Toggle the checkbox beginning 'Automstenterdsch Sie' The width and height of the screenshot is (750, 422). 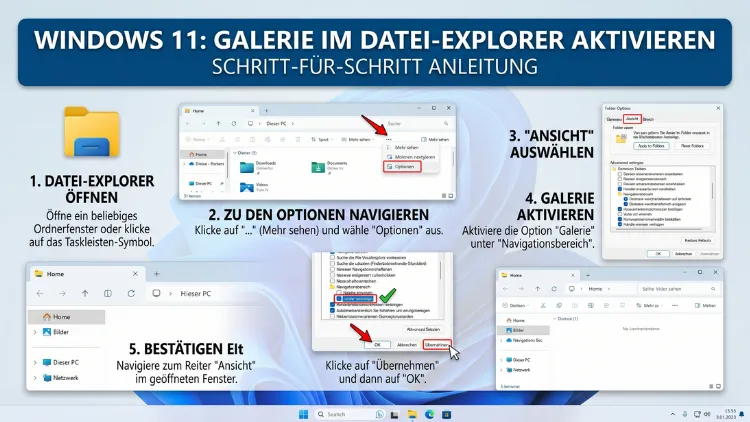(332, 311)
